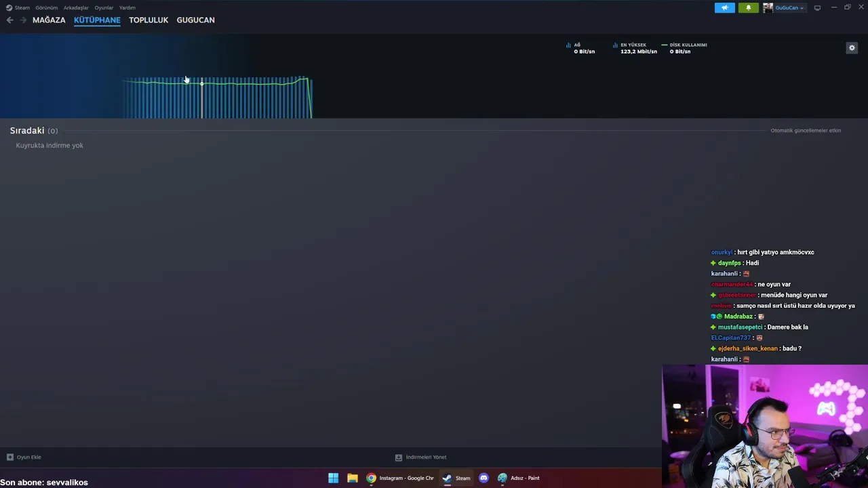Click the GuGuCan profile avatar
868x488 pixels.
[768, 7]
